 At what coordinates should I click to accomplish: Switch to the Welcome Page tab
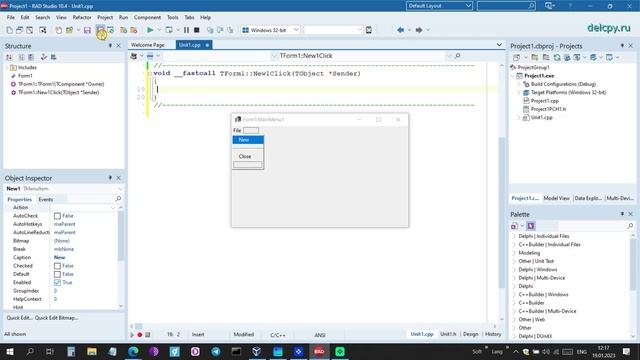pyautogui.click(x=148, y=45)
